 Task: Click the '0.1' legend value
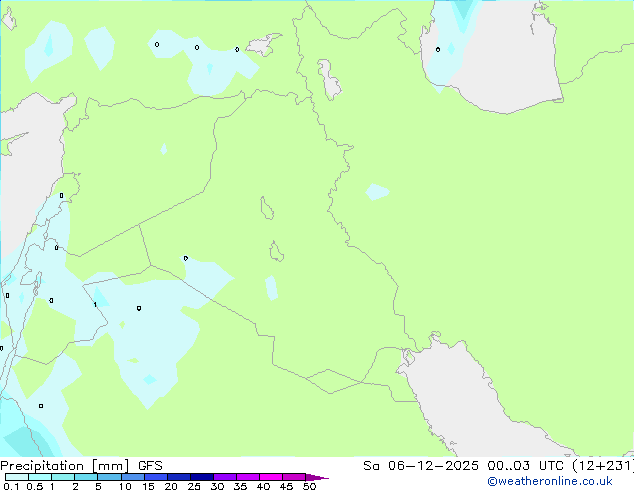pyautogui.click(x=11, y=486)
